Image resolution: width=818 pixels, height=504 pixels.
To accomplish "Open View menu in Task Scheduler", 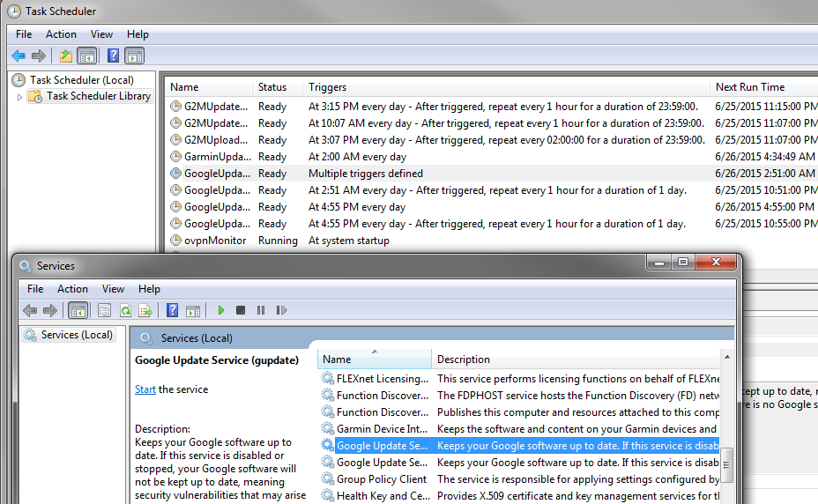I will (x=101, y=34).
